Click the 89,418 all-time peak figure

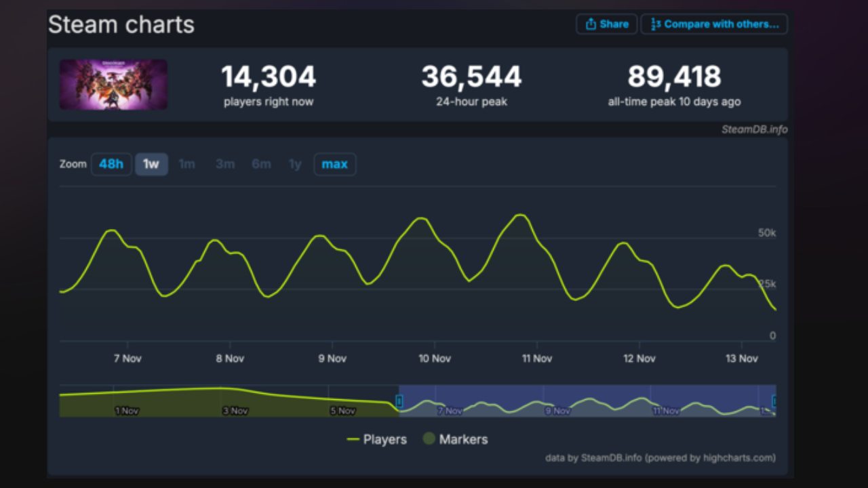click(x=674, y=77)
